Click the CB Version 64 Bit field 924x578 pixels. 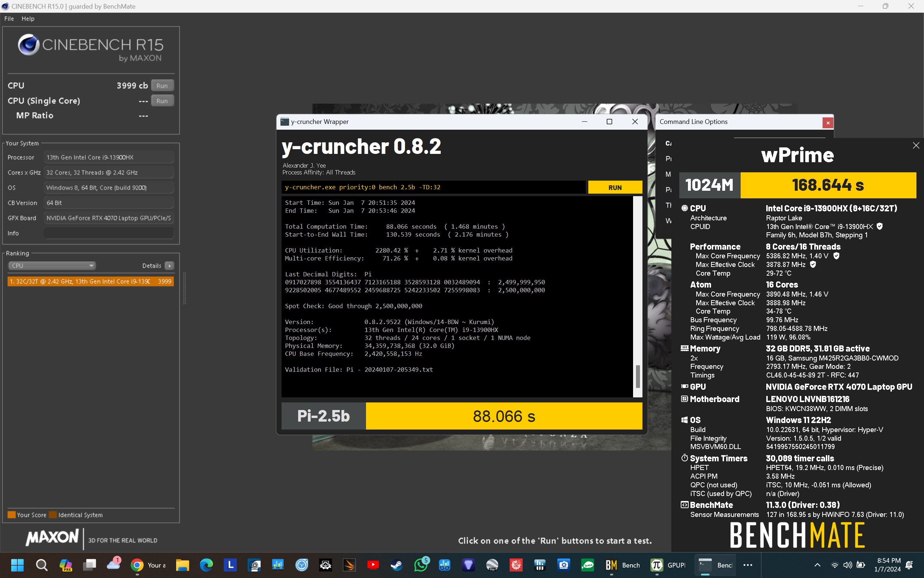pyautogui.click(x=109, y=203)
